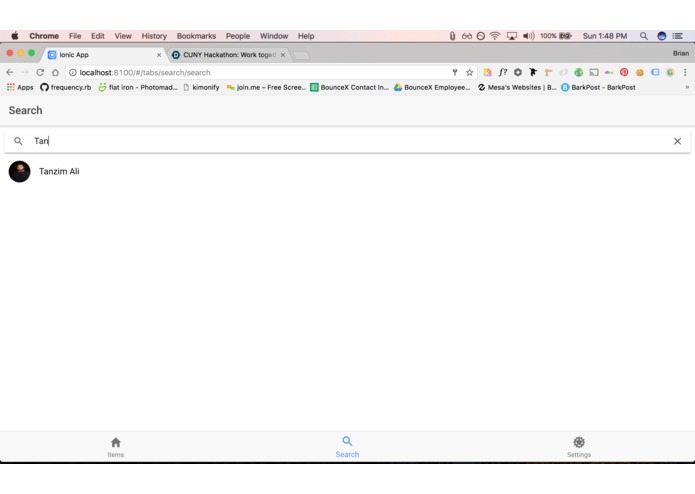The height and width of the screenshot is (494, 695).
Task: Open Chrome three-dot menu
Action: point(685,72)
